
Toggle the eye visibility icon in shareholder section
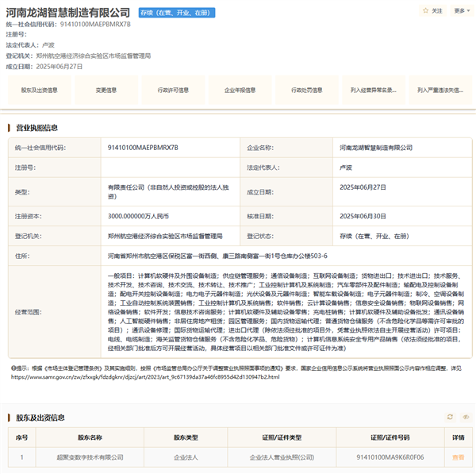coord(466,417)
